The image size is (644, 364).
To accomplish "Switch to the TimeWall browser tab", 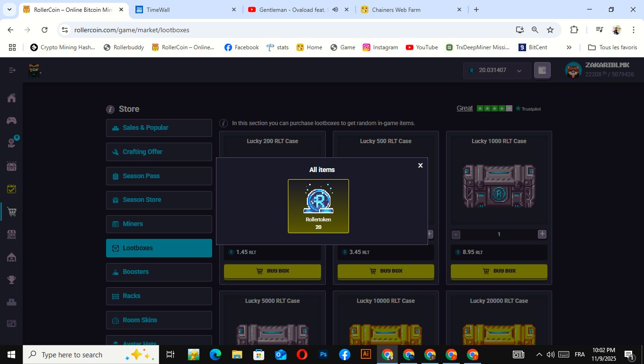I will point(185,9).
